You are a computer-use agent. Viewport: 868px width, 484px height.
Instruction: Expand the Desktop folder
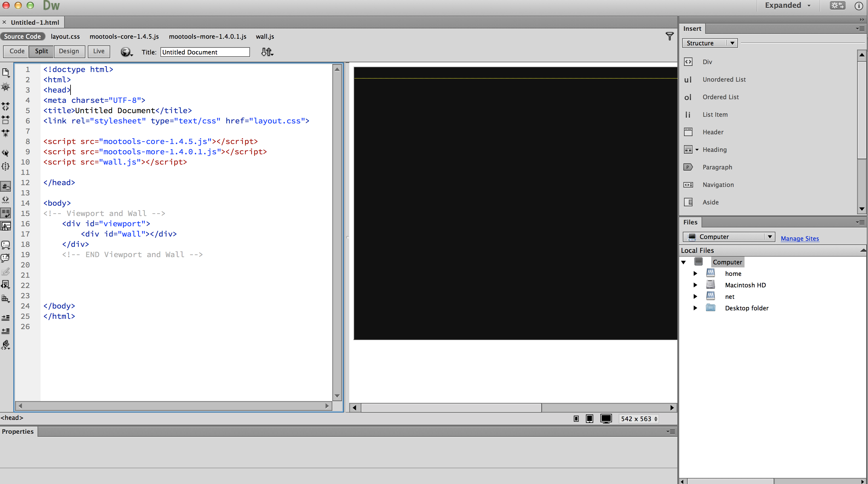[x=695, y=308]
